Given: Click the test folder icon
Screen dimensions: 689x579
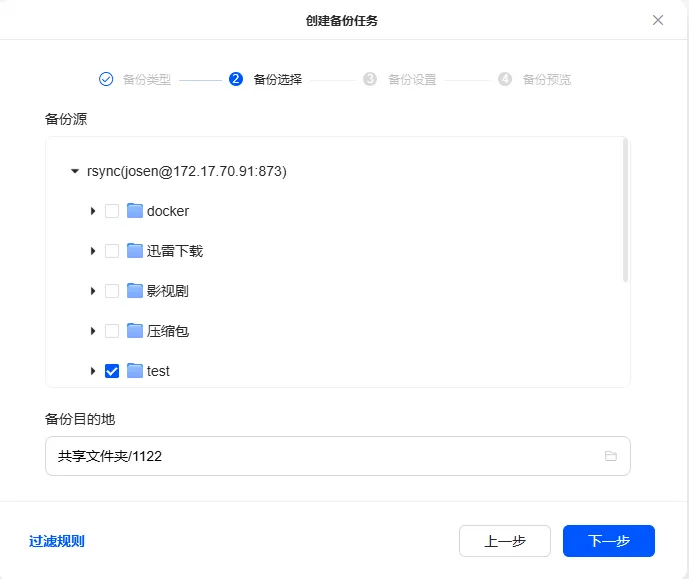Looking at the screenshot, I should click(135, 371).
